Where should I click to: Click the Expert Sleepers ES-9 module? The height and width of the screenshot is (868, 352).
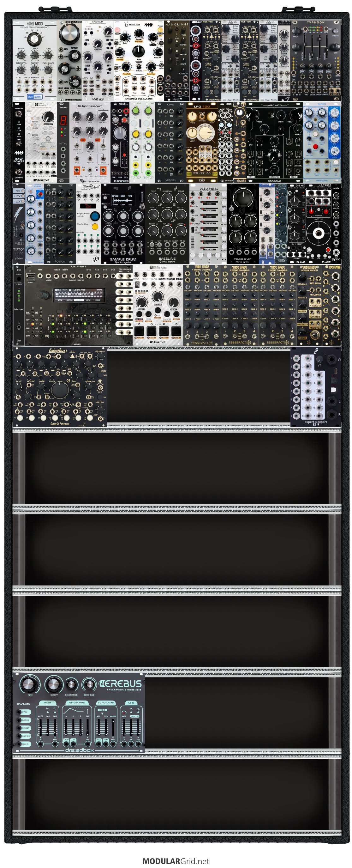(x=316, y=387)
